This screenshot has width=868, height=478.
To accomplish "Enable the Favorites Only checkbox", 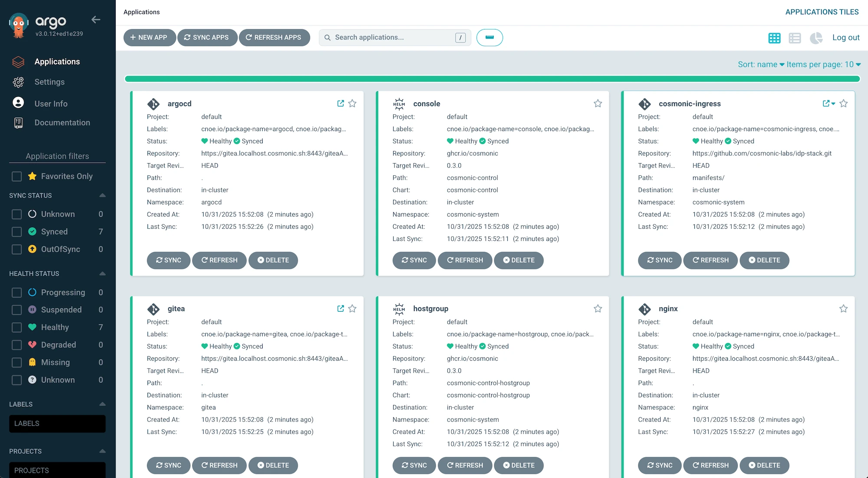I will pos(16,176).
